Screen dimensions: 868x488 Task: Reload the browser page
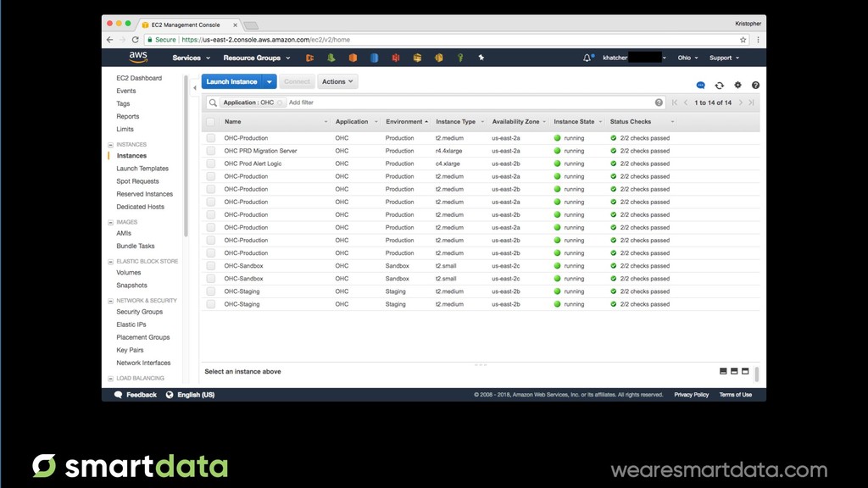[x=135, y=40]
